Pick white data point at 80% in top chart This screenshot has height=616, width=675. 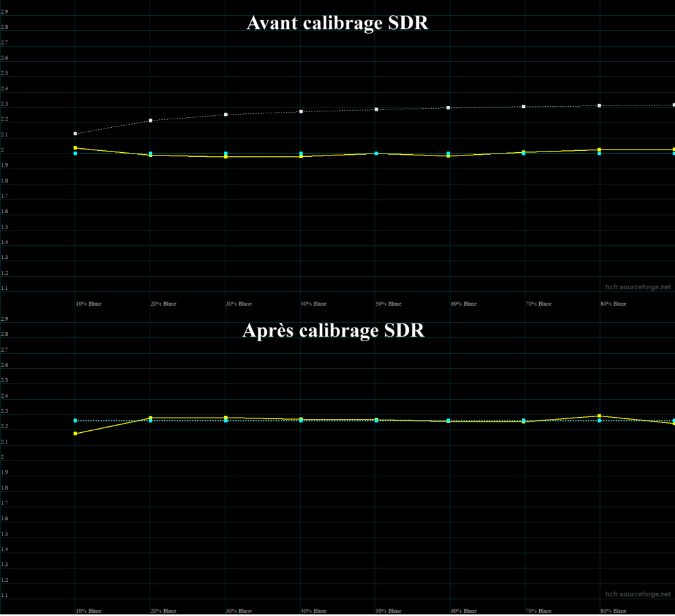pos(599,105)
